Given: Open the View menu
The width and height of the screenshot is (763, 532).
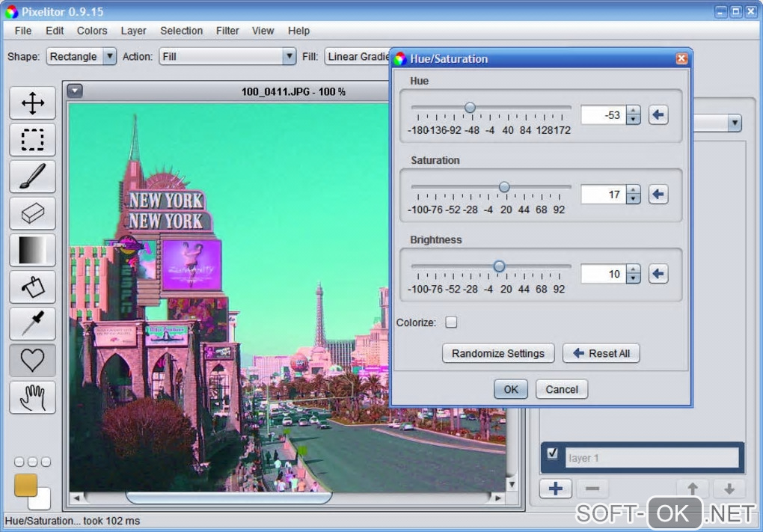Looking at the screenshot, I should [x=263, y=31].
